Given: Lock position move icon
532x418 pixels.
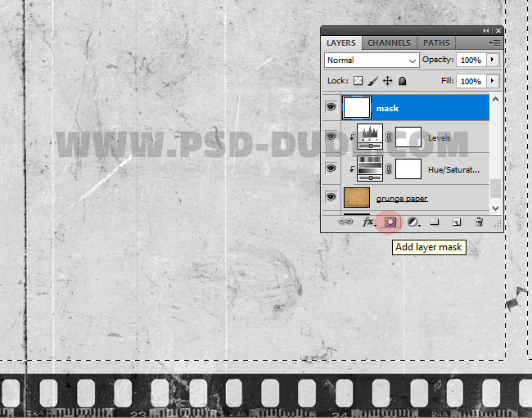Looking at the screenshot, I should point(387,81).
